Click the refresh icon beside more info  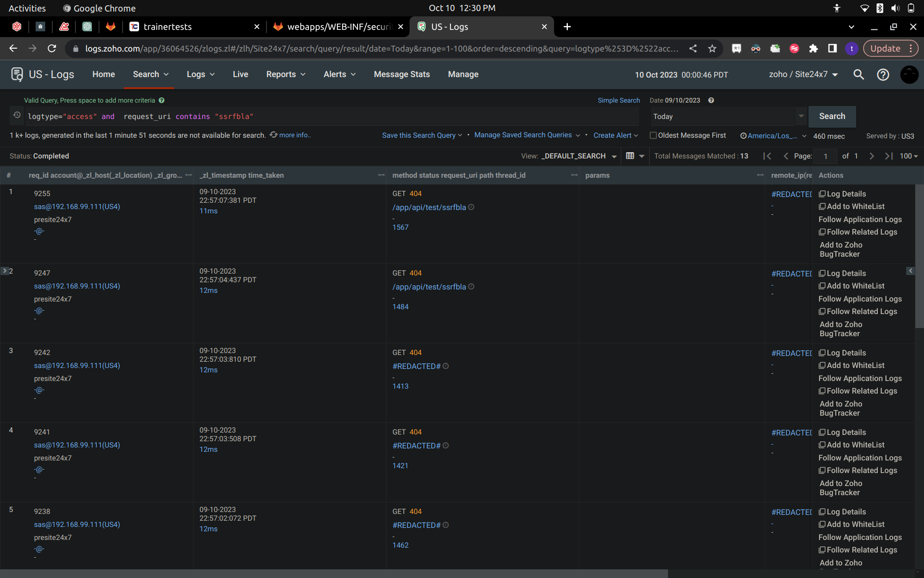(273, 135)
